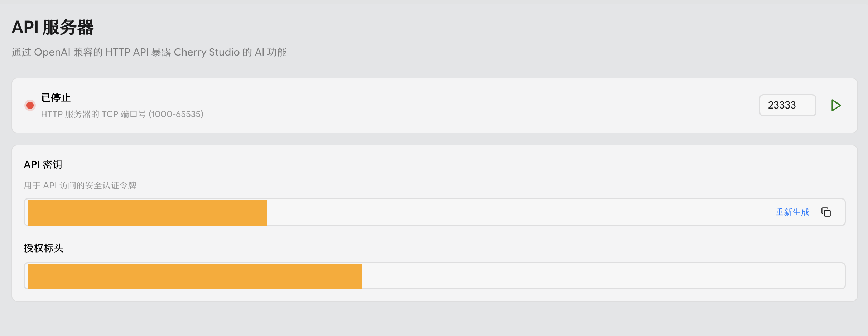
Task: Click the API 密钥 section title
Action: point(43,165)
